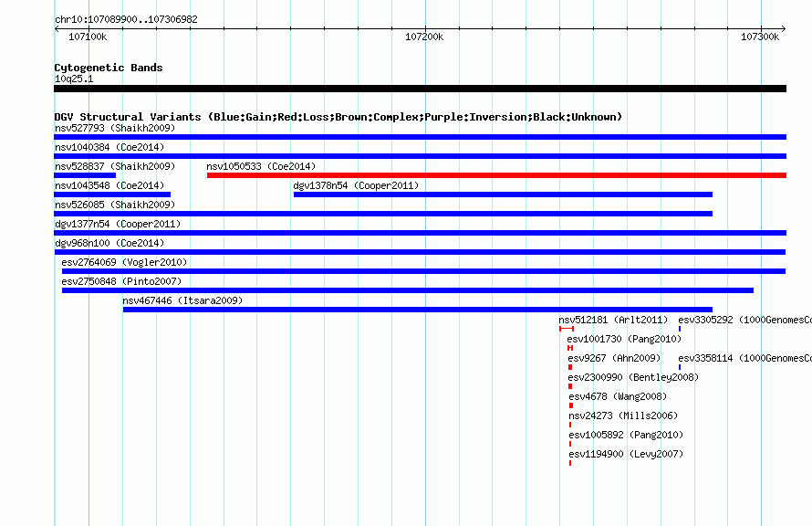Click the black 10q25.1 cytogenetic band bar
Image resolution: width=812 pixels, height=526 pixels.
click(x=420, y=89)
